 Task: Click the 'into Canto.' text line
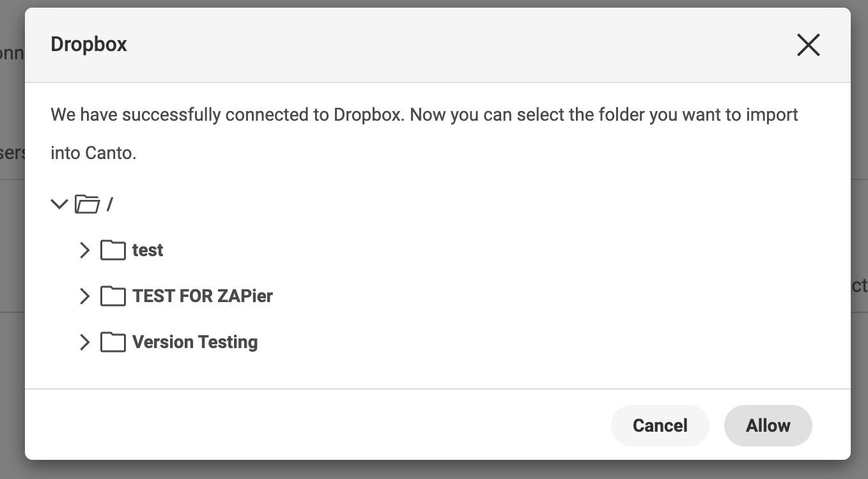point(93,153)
